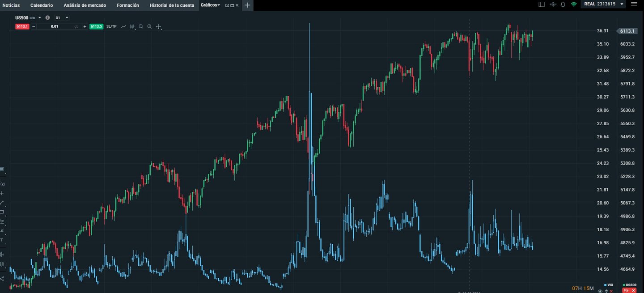Image resolution: width=644 pixels, height=293 pixels.
Task: Maximize the Gráficos chart panel
Action: tap(232, 5)
